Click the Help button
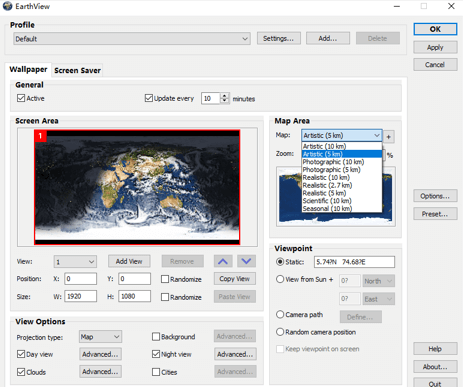This screenshot has height=387, width=463. pos(435,349)
